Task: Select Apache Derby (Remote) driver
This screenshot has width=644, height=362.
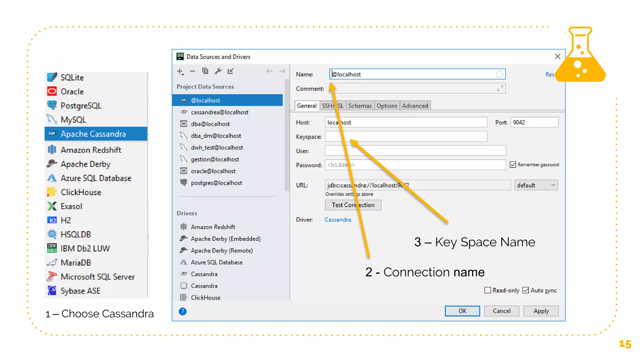Action: (x=228, y=250)
